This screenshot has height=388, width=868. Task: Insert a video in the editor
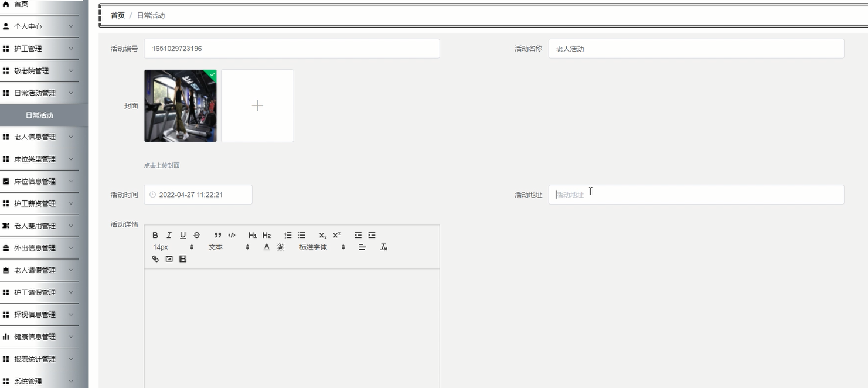tap(183, 259)
